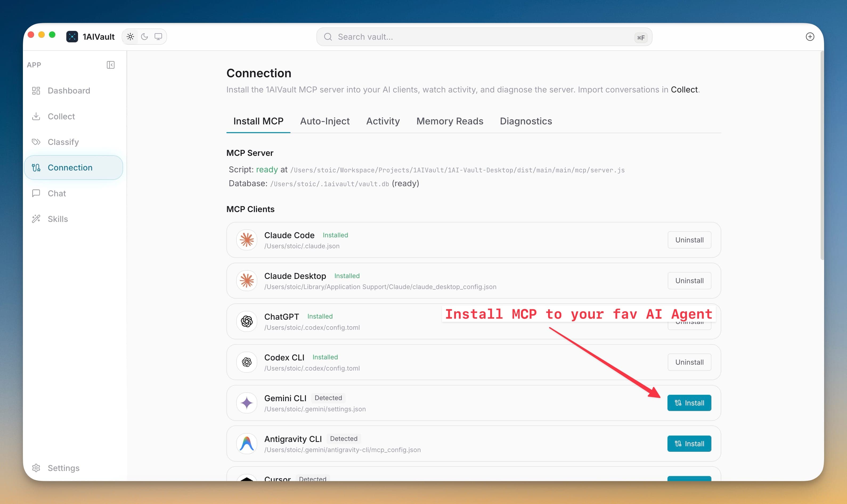Click the plus circle icon at top right

click(810, 37)
